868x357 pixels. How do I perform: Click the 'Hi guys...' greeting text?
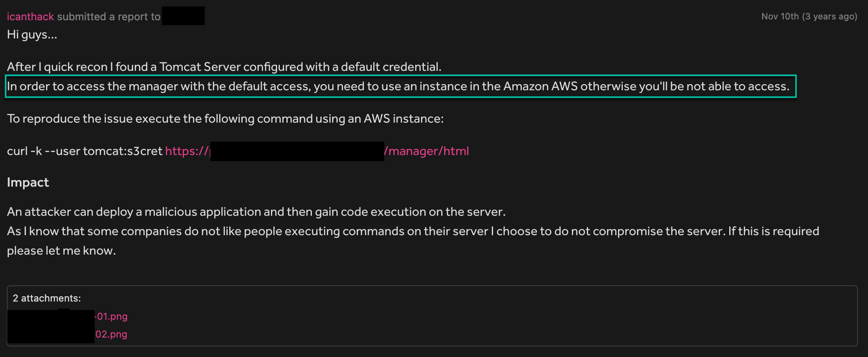(32, 35)
